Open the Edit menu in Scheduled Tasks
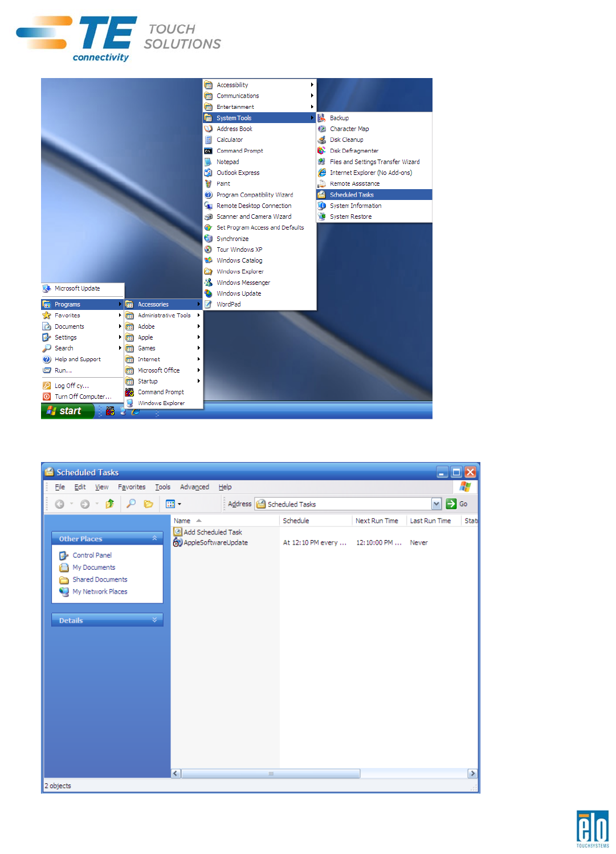 pos(80,487)
